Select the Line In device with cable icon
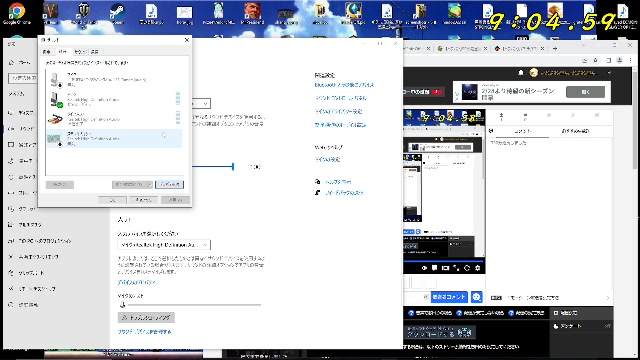Screen dimensions: 640x360 (113, 119)
